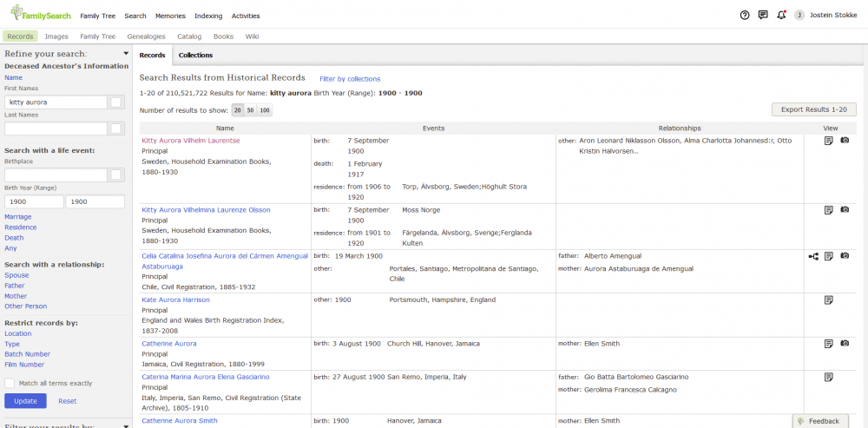Toggle exact match checkbox for Birthplace
The height and width of the screenshot is (428, 868).
(x=116, y=175)
